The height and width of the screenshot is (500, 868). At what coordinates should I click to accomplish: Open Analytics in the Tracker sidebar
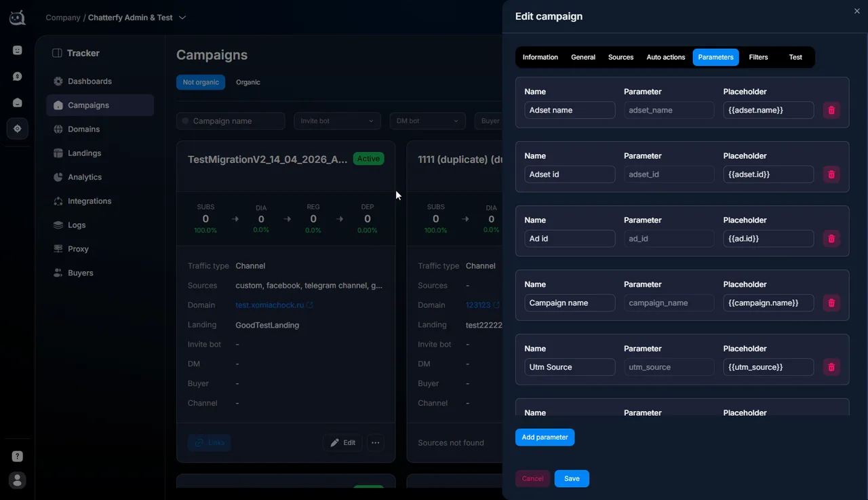(85, 177)
